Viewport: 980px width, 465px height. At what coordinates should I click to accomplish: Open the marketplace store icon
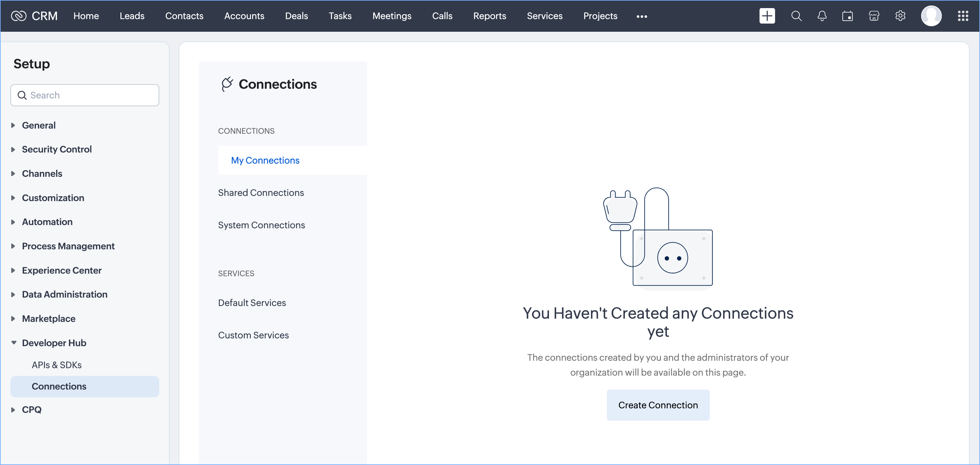874,16
